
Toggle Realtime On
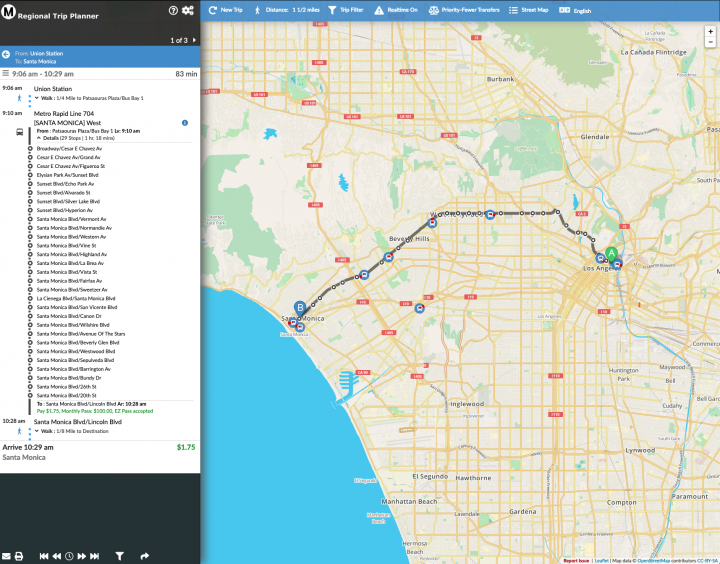(396, 10)
